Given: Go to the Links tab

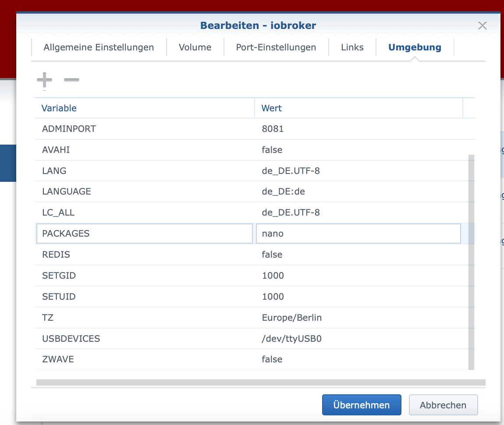Looking at the screenshot, I should click(352, 47).
